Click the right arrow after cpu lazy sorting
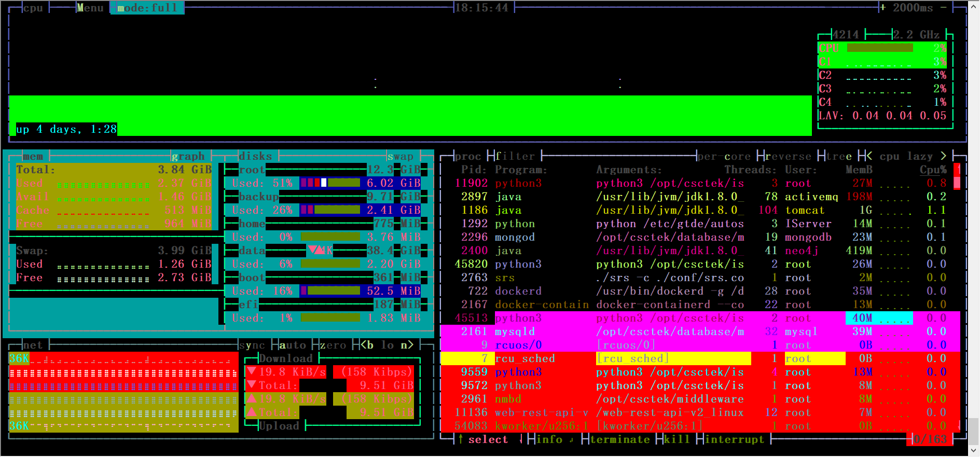The height and width of the screenshot is (457, 980). click(x=943, y=156)
